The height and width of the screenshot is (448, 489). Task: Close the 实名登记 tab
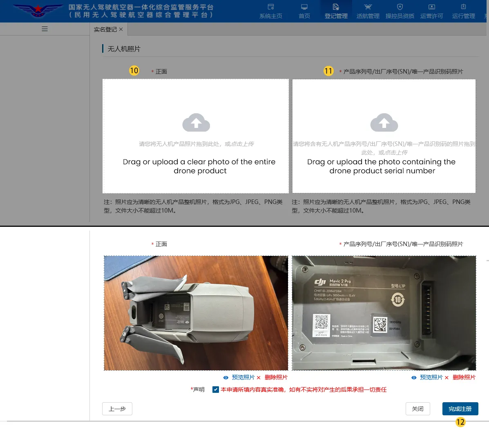pyautogui.click(x=121, y=29)
